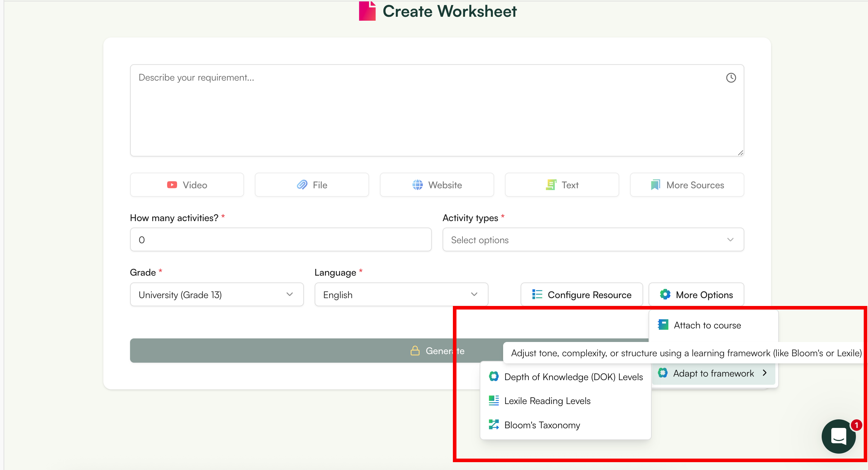Click the lock icon on Generate button

click(415, 351)
